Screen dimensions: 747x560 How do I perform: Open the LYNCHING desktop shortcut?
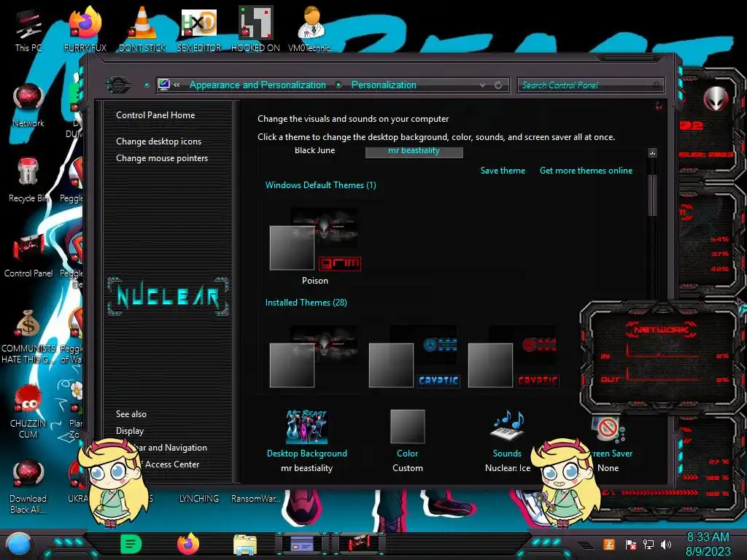pos(199,498)
